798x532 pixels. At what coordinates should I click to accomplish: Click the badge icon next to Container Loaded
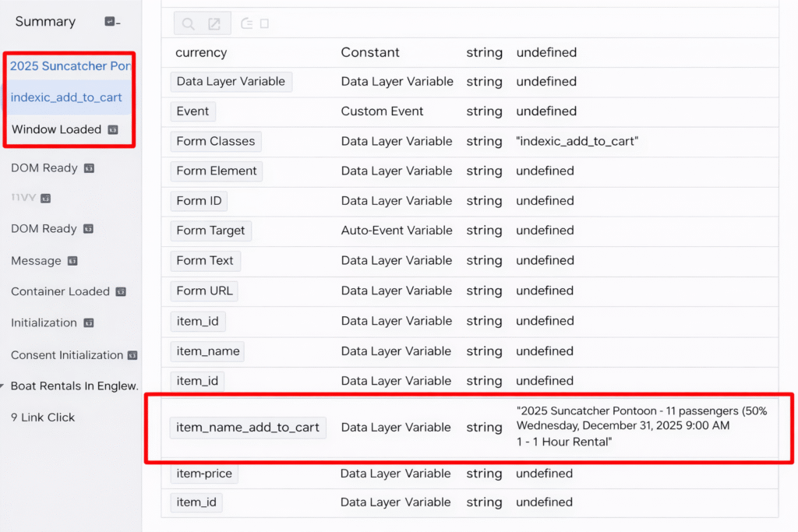(x=121, y=291)
